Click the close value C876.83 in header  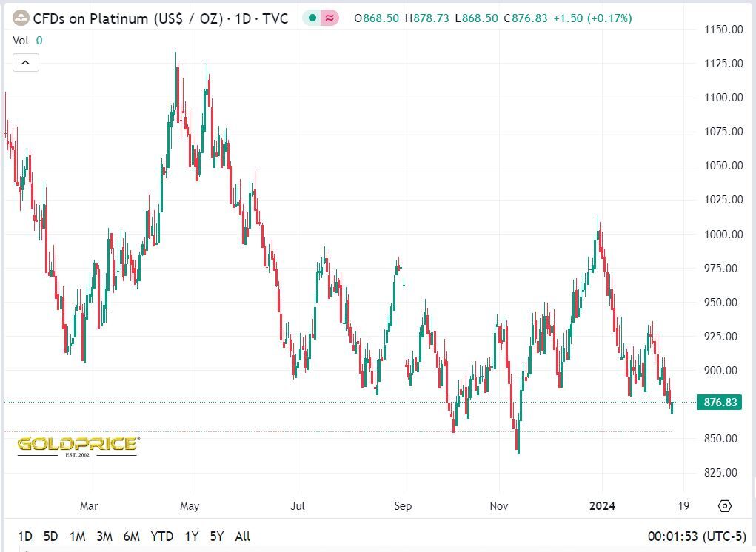click(x=526, y=18)
